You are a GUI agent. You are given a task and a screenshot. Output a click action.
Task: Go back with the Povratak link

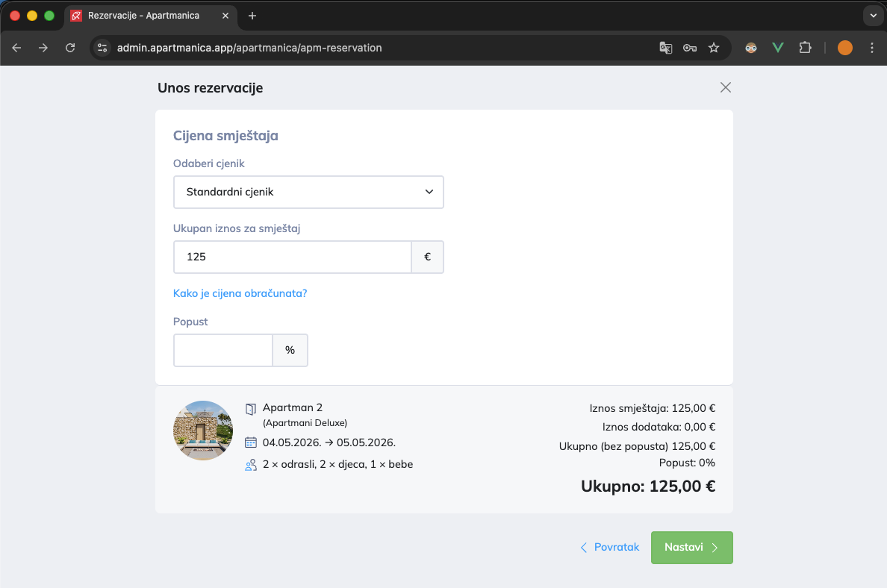pyautogui.click(x=610, y=547)
